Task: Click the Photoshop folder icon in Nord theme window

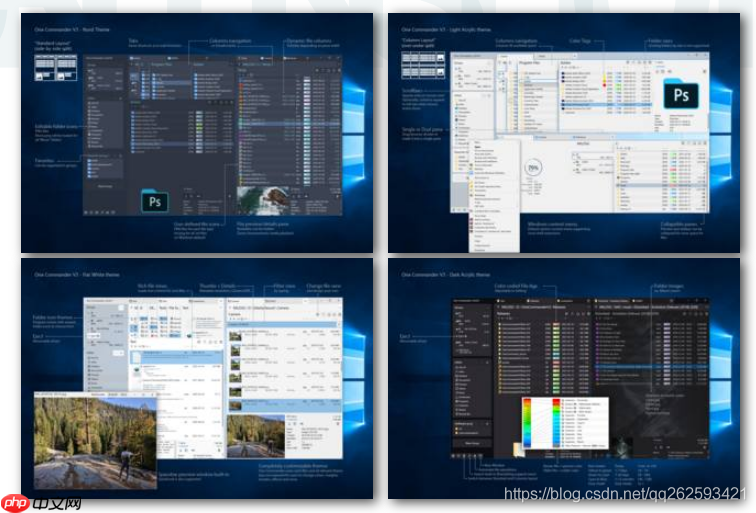Action: coord(156,200)
